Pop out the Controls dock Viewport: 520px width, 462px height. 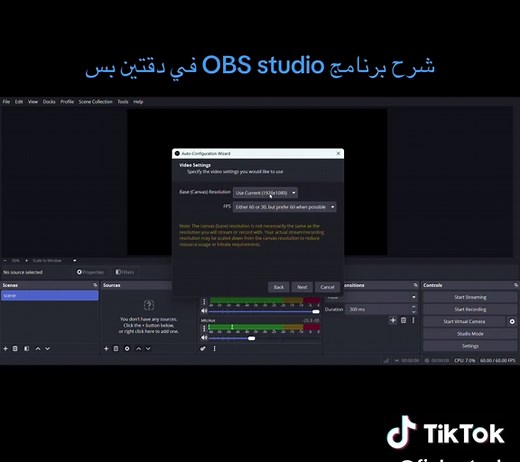[516, 285]
